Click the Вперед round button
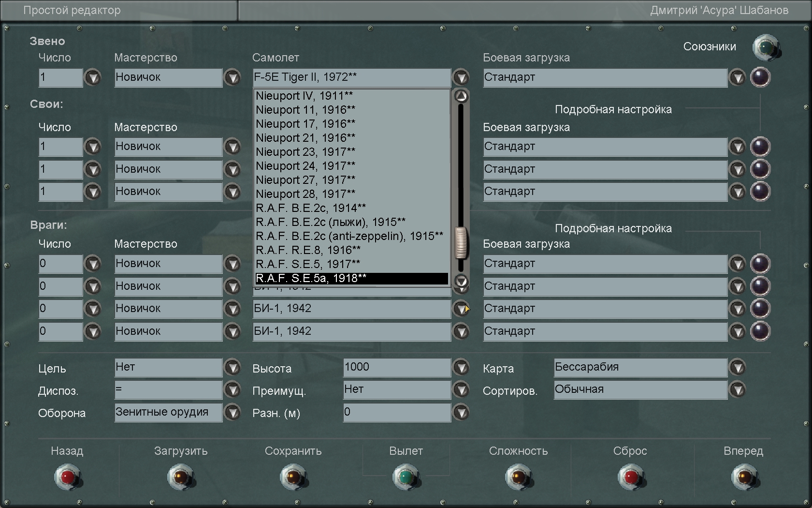This screenshot has height=508, width=812. pos(744,477)
